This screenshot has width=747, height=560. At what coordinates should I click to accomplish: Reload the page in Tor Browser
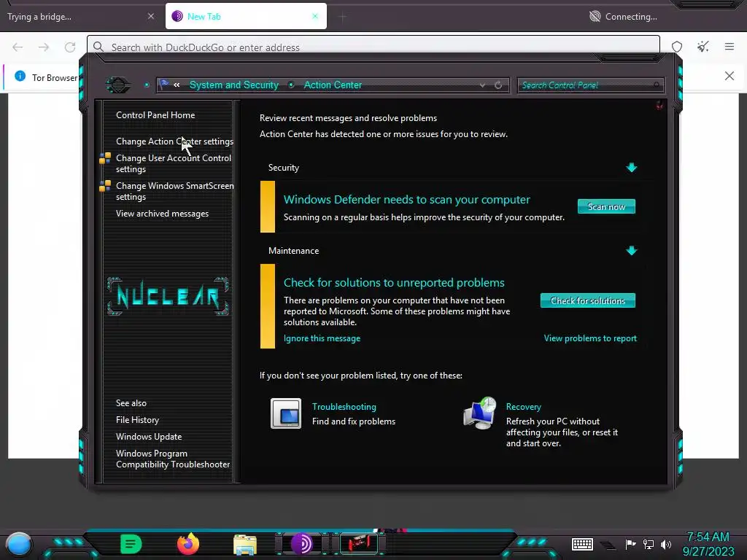coord(70,47)
